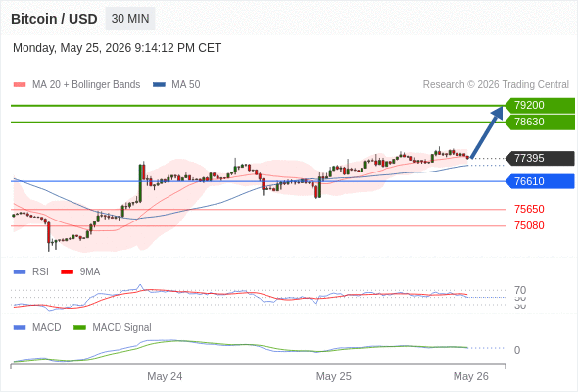This screenshot has width=578, height=392.
Task: Click the Bitcoin / USD title
Action: (x=54, y=19)
